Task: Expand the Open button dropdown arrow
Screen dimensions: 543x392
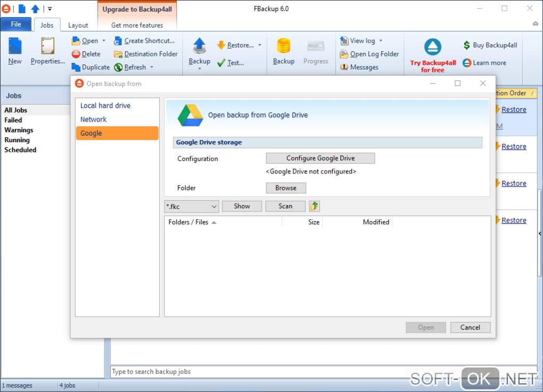Action: (104, 41)
